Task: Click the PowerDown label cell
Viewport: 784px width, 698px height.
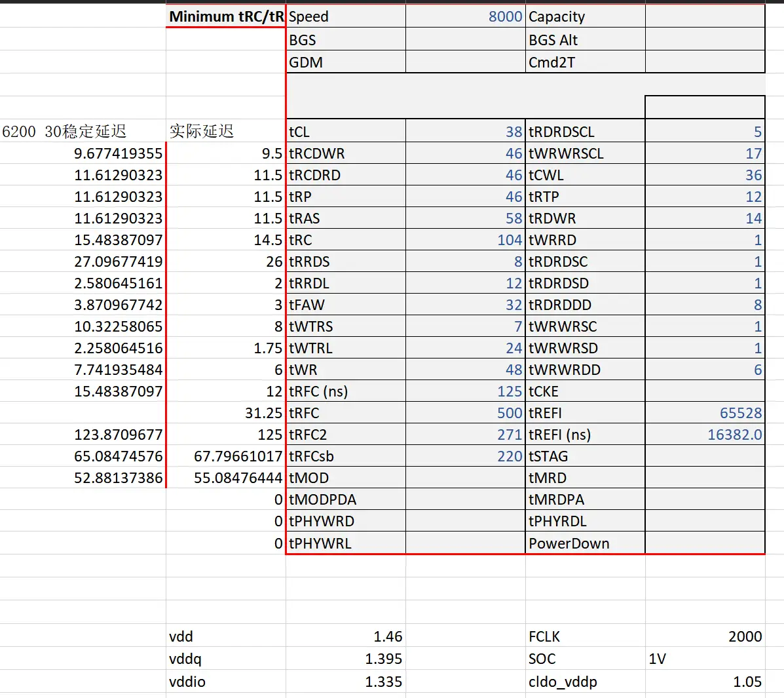Action: pos(585,543)
